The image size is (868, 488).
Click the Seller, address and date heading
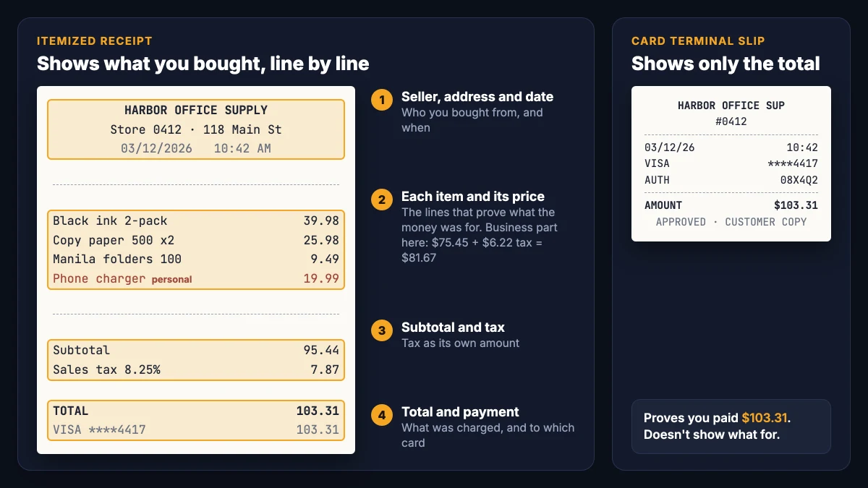point(477,97)
